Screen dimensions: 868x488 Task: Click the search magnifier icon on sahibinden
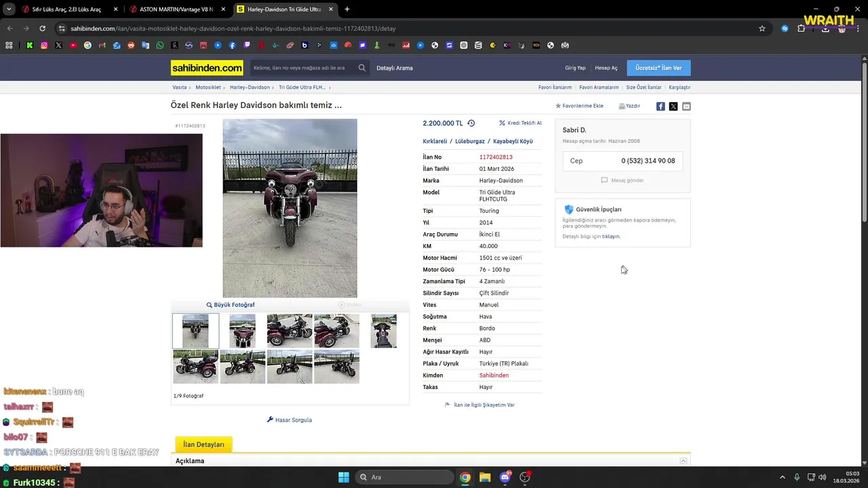362,68
